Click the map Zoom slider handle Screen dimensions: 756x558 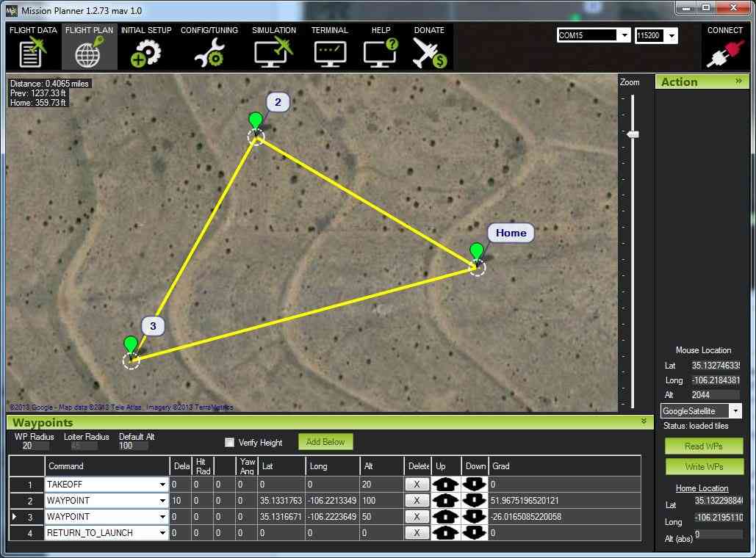[x=632, y=134]
